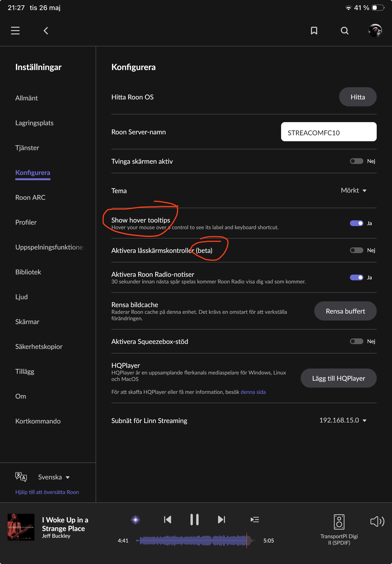Open the Subnät för Linn Streaming dropdown
The width and height of the screenshot is (392, 564).
click(343, 420)
